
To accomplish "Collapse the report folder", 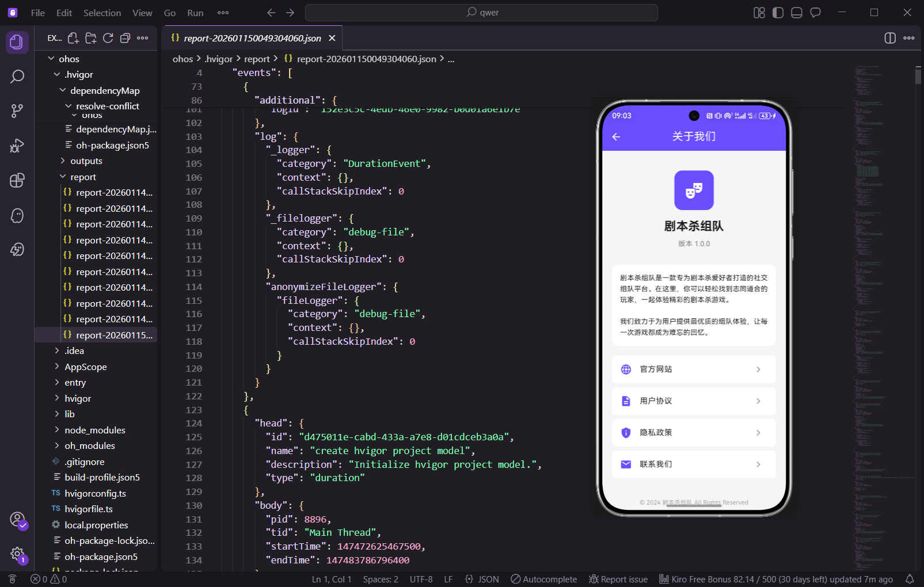I will tap(96, 177).
